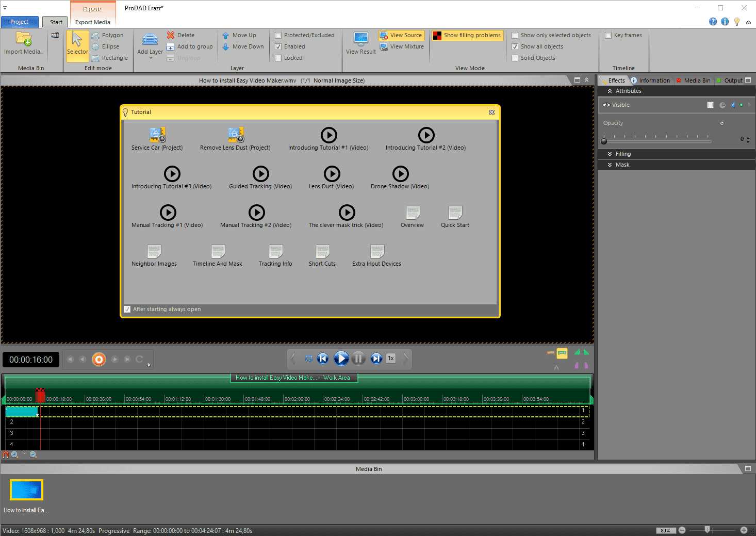Switch to View Source mode
The width and height of the screenshot is (756, 536).
401,35
